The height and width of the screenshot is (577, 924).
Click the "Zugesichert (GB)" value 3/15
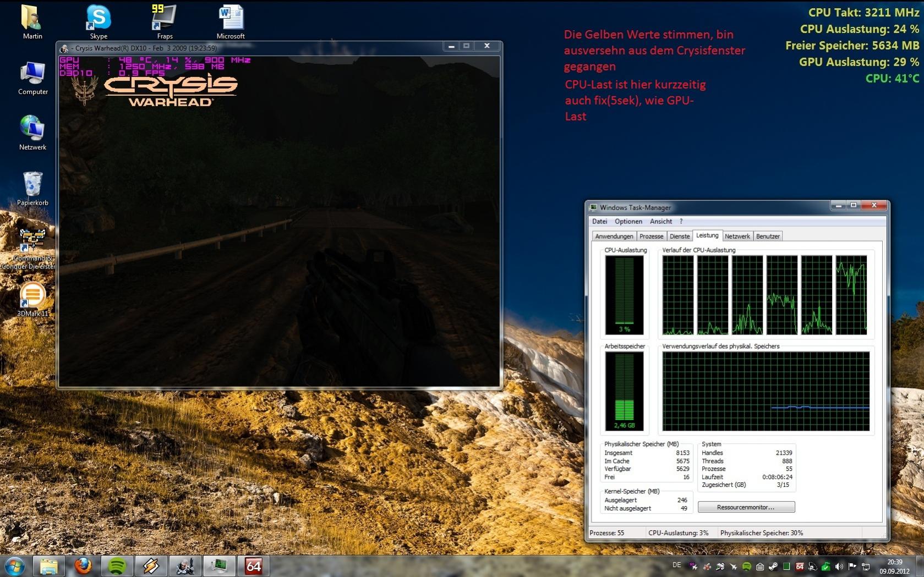pyautogui.click(x=783, y=485)
